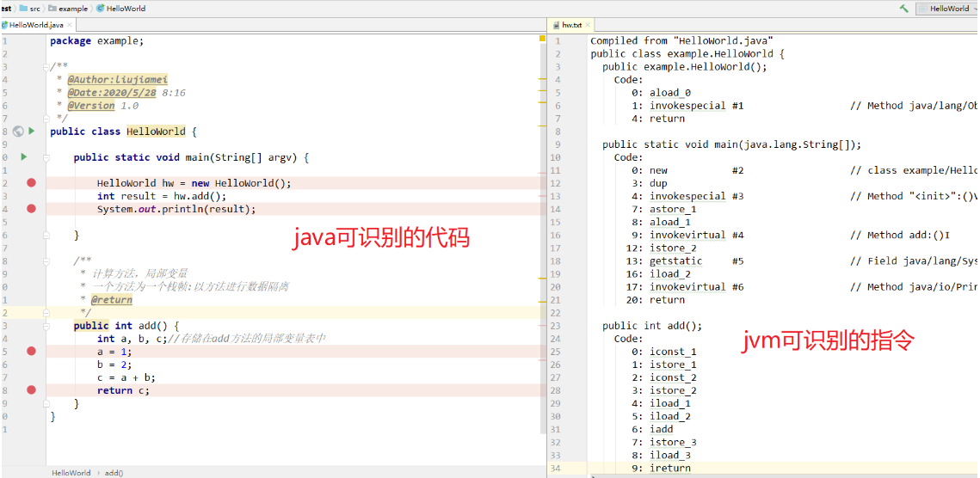
Task: Click the Build project hammer icon
Action: tap(903, 9)
